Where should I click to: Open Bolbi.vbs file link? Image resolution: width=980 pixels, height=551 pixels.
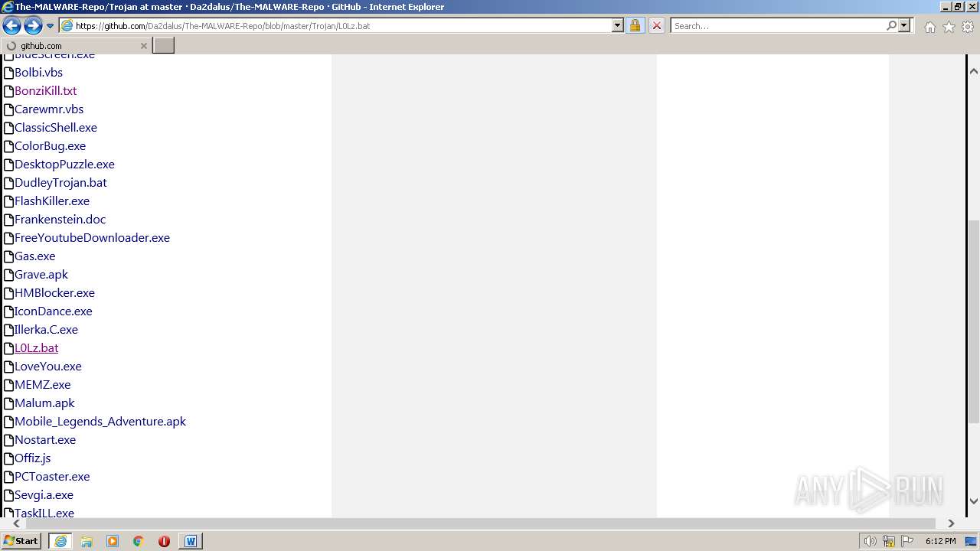(x=38, y=73)
